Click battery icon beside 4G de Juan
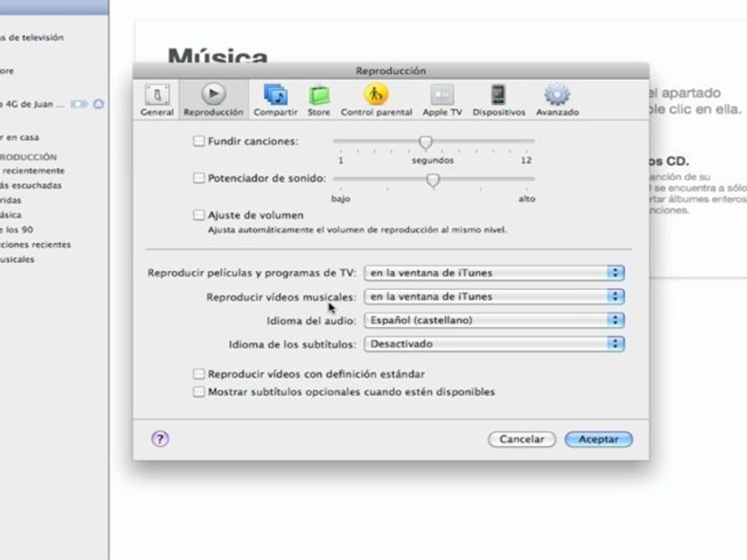Image resolution: width=747 pixels, height=560 pixels. [x=79, y=103]
